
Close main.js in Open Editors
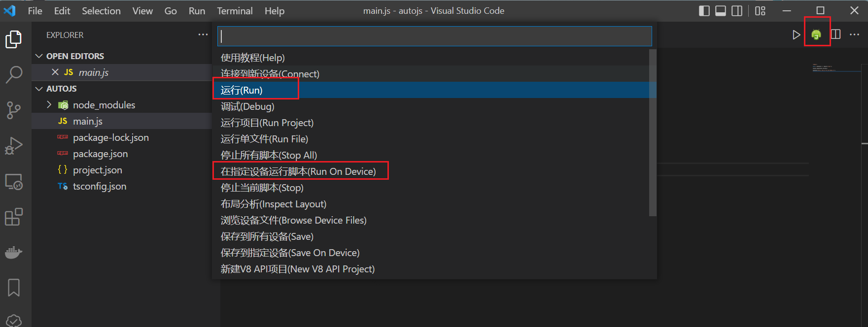click(x=55, y=72)
